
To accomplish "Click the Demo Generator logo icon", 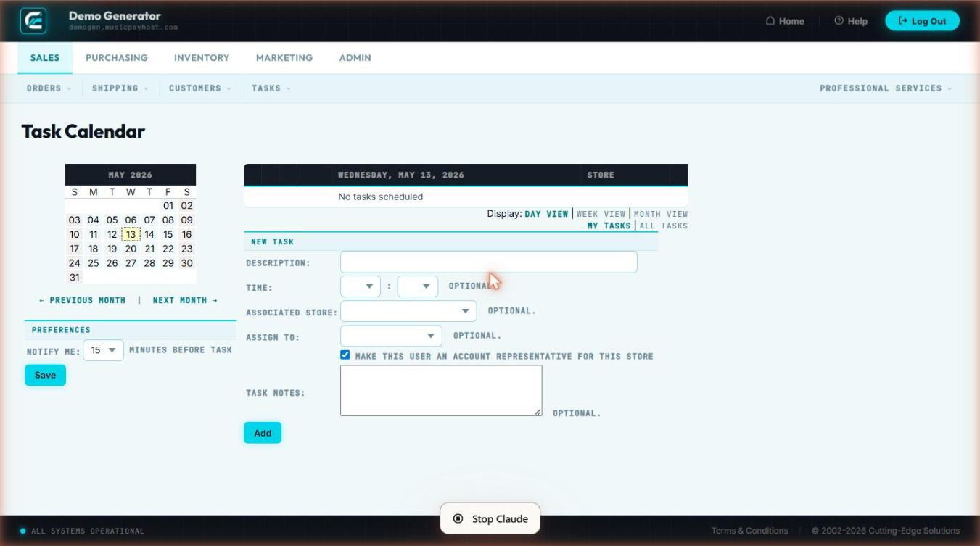I will (x=34, y=21).
